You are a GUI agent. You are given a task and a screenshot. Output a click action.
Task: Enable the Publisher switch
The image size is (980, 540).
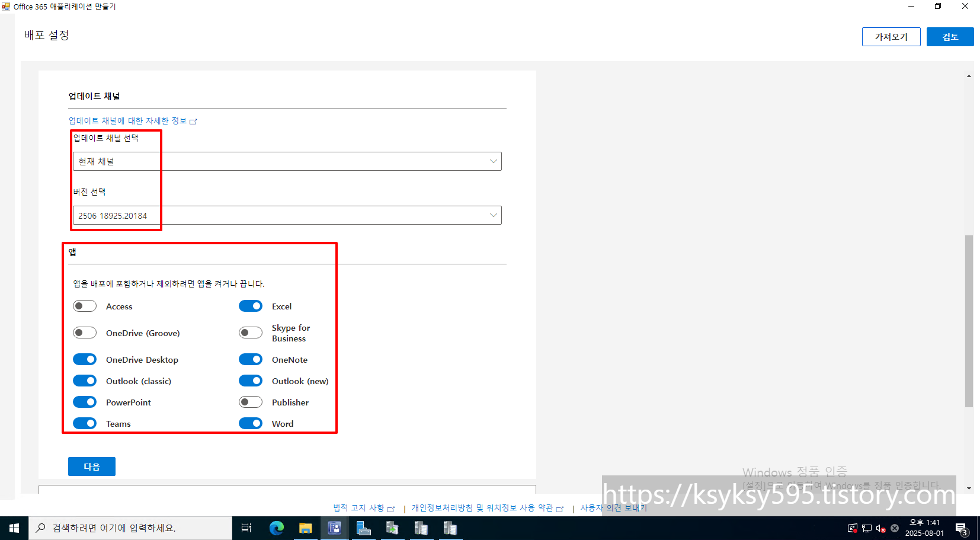(x=251, y=402)
